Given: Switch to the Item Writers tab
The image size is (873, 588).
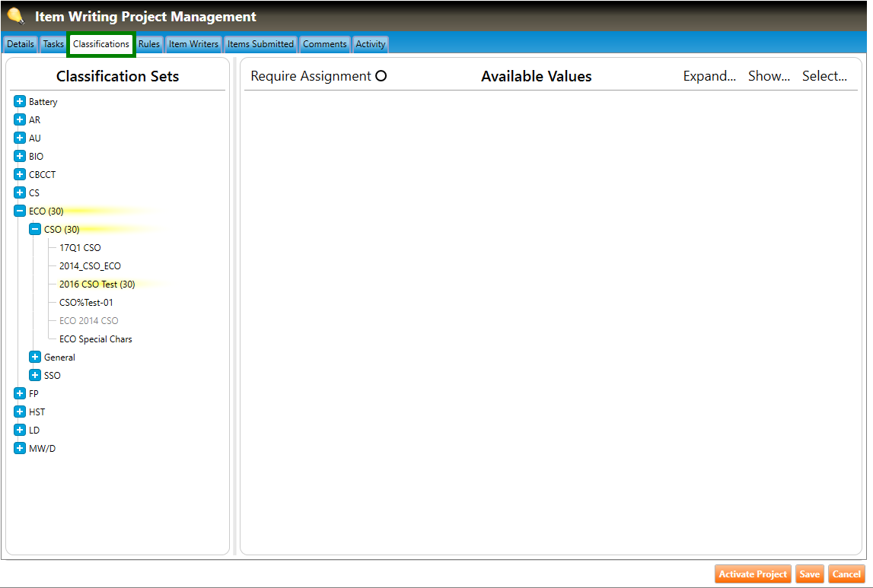Looking at the screenshot, I should tap(193, 44).
